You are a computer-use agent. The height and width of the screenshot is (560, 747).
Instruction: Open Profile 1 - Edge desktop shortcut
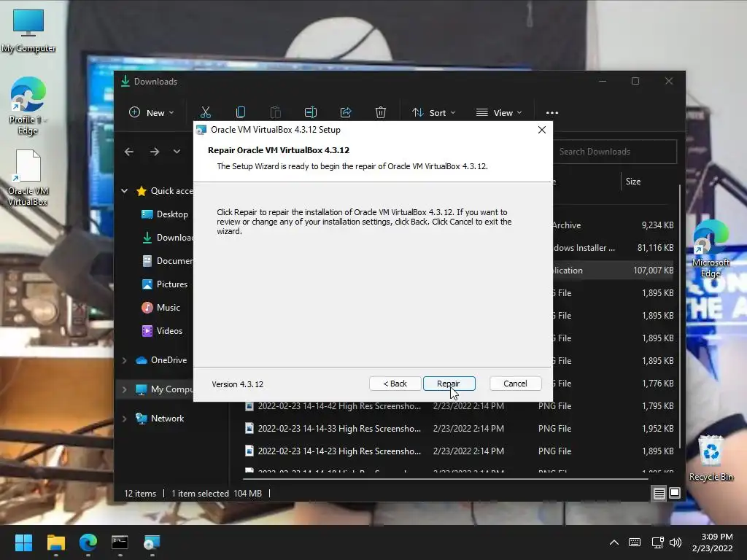click(x=28, y=106)
